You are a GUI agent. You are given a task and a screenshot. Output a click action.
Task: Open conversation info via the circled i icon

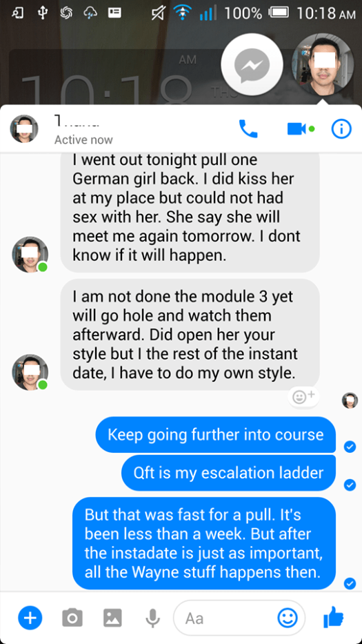341,129
